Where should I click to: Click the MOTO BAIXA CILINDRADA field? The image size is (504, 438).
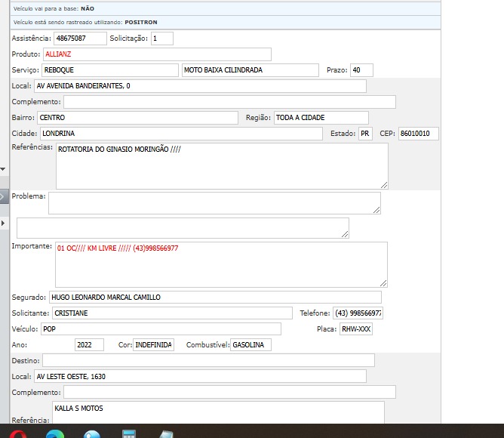tap(250, 70)
